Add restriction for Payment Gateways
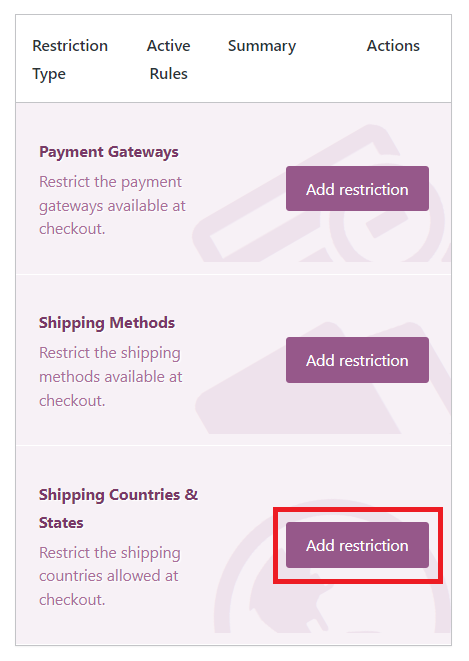This screenshot has height=661, width=469. click(357, 188)
